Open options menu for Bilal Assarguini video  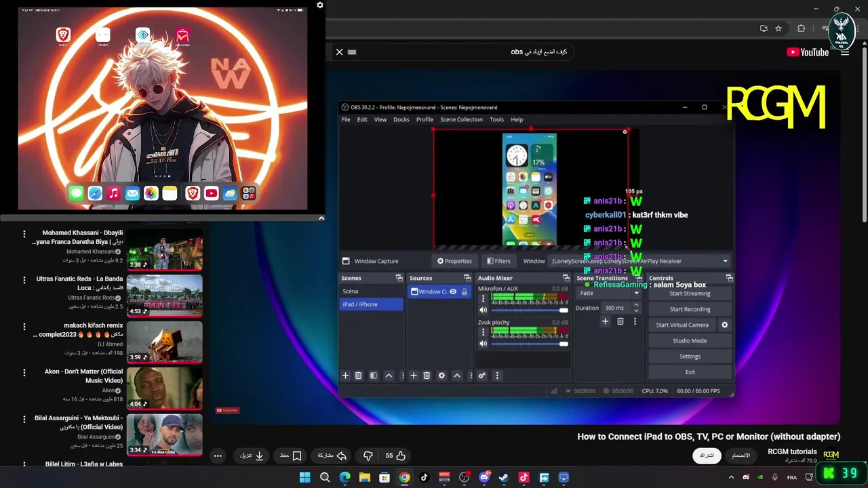click(x=24, y=419)
